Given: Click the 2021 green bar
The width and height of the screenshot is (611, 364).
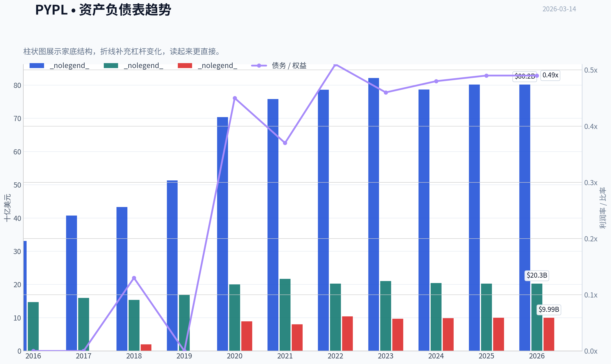Looking at the screenshot, I should pos(285,315).
